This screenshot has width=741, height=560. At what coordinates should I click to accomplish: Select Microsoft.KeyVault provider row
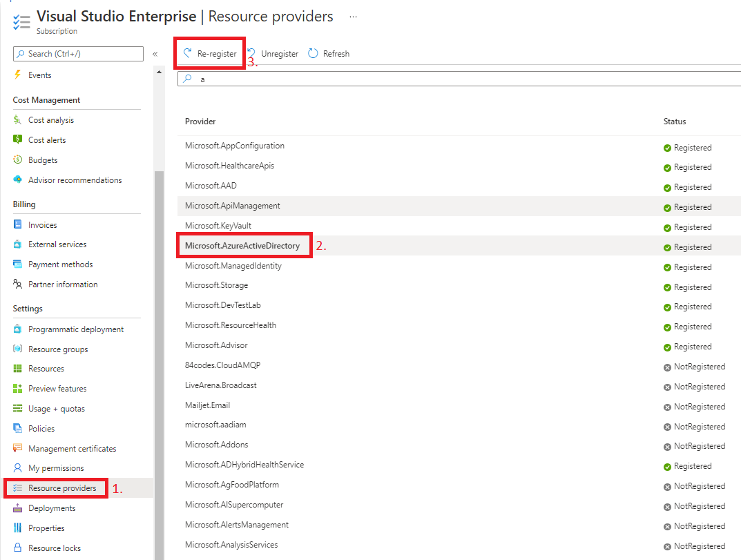(459, 226)
